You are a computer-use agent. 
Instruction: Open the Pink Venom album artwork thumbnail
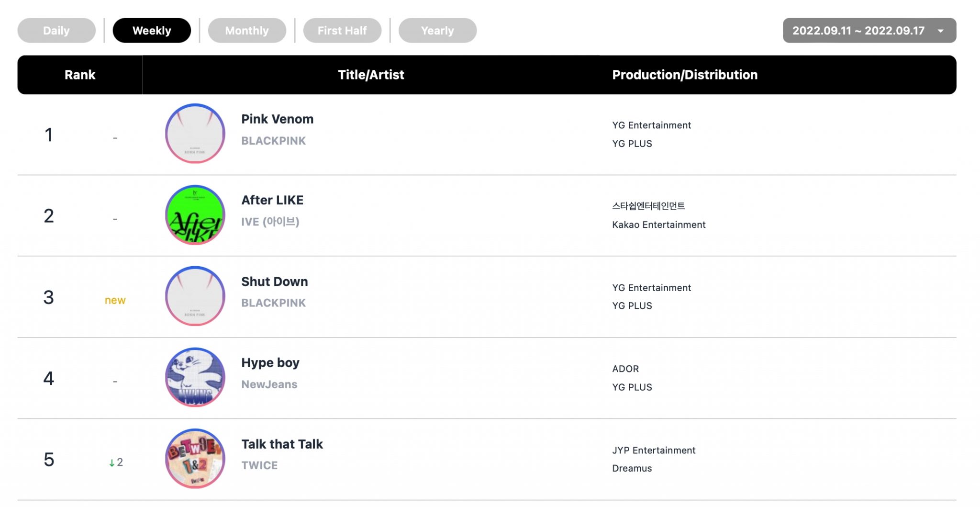point(194,134)
